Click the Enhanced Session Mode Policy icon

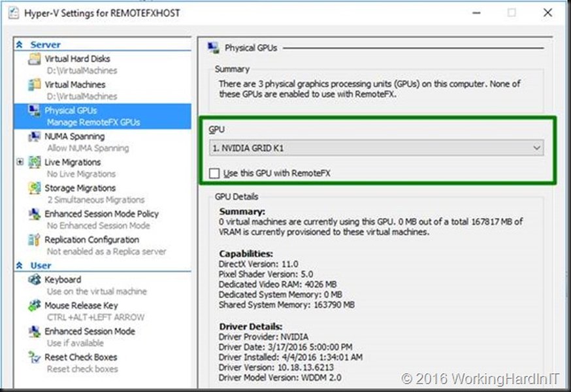tap(32, 214)
